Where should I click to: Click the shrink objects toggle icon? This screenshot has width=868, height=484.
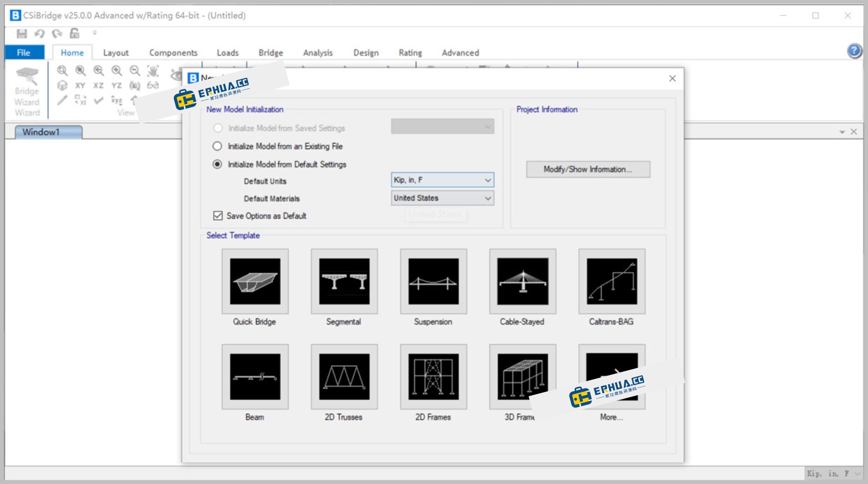pos(80,100)
